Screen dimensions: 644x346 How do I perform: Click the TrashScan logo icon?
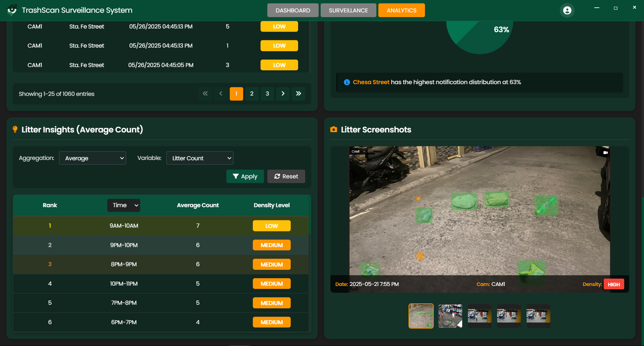[12, 10]
